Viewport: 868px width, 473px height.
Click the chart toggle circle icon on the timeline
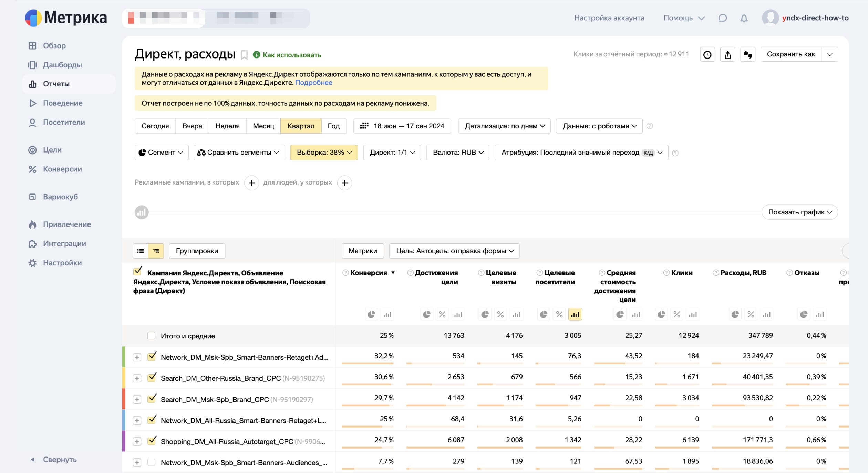tap(142, 212)
